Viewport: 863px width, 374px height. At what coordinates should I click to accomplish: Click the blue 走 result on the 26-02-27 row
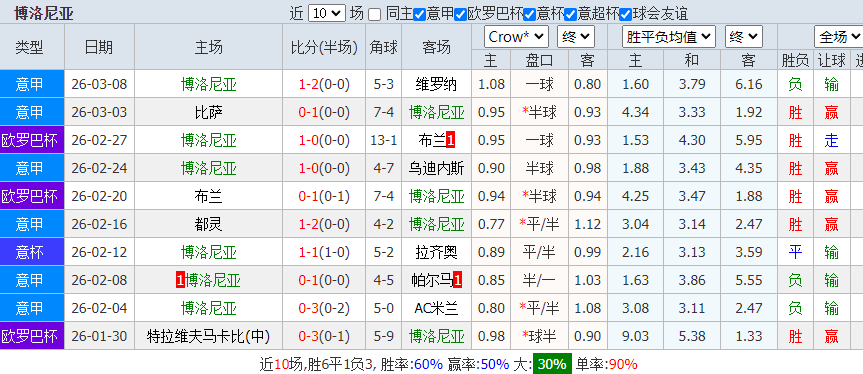point(831,140)
